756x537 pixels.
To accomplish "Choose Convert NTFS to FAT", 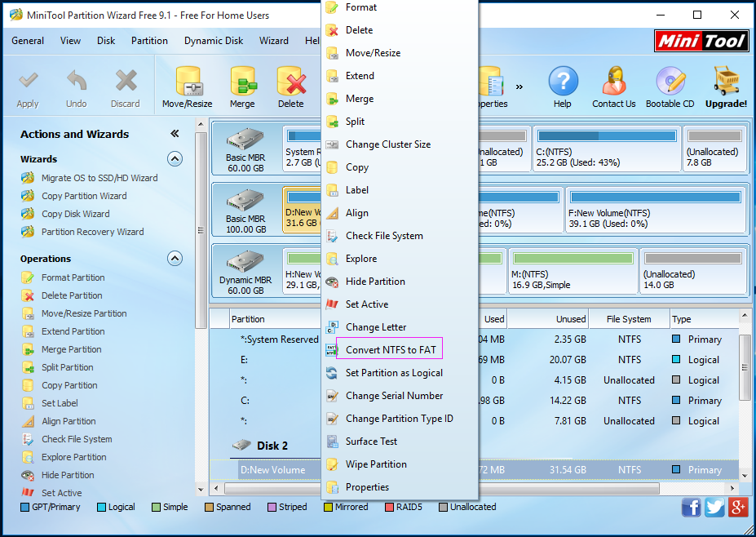I will coord(391,350).
